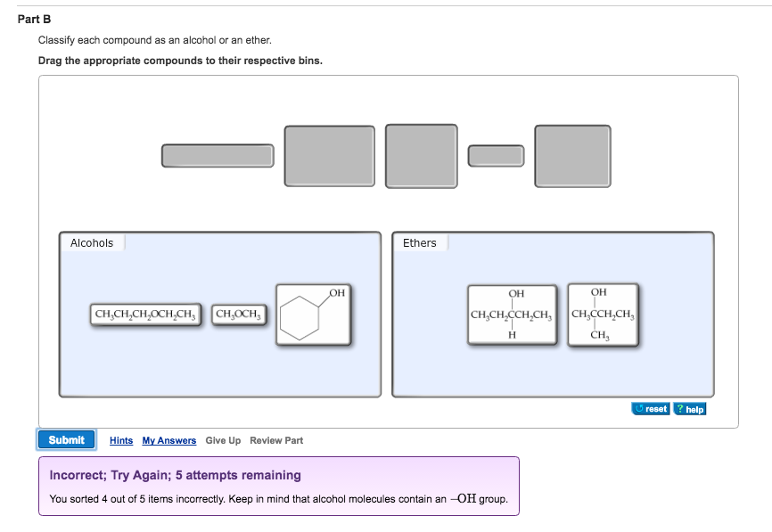Screen dimensions: 772x532
Task: Click the Submit button's blue icon
Action: (66, 439)
